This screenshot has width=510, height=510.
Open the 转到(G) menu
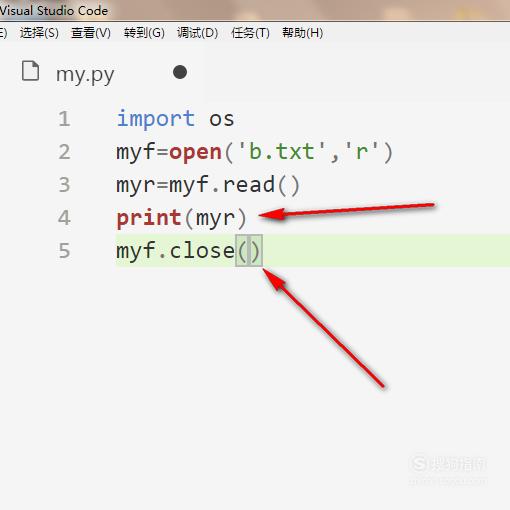click(x=144, y=33)
